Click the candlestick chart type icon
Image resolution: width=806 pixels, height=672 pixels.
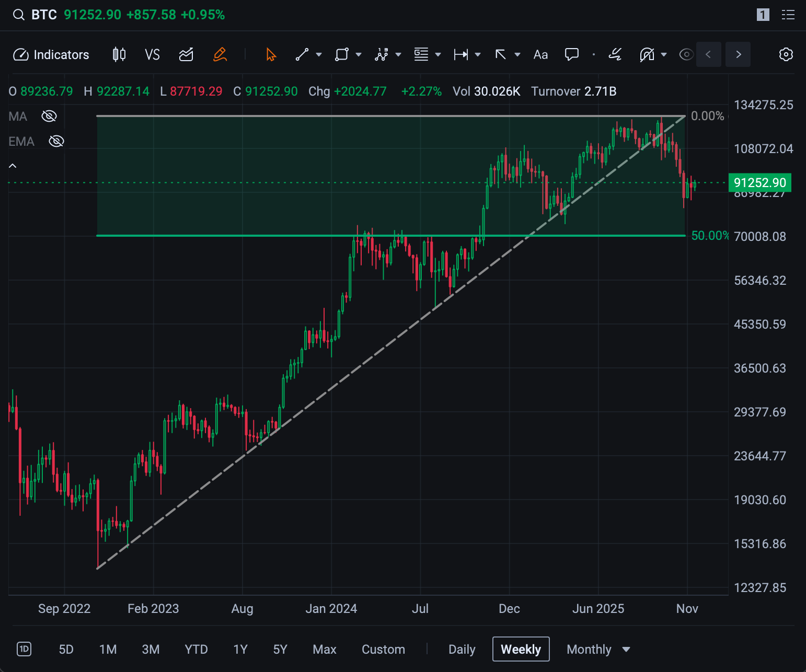119,55
